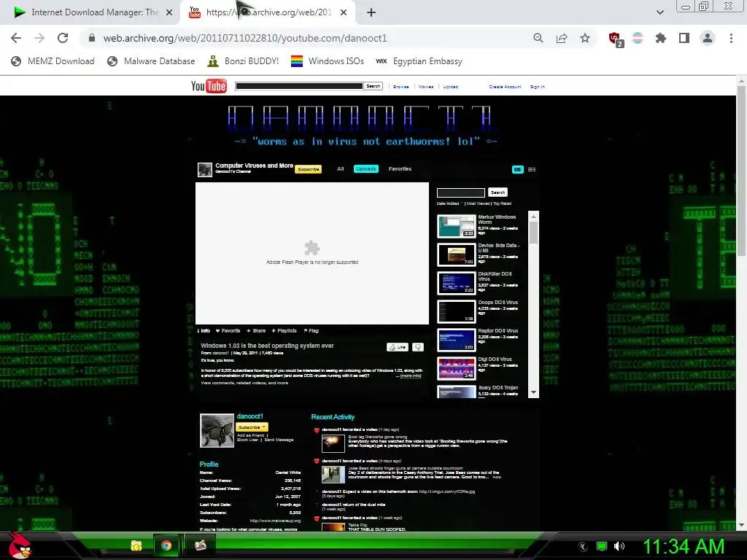747x560 pixels.
Task: Open the Digi DOS Virus thumbnail
Action: 457,368
